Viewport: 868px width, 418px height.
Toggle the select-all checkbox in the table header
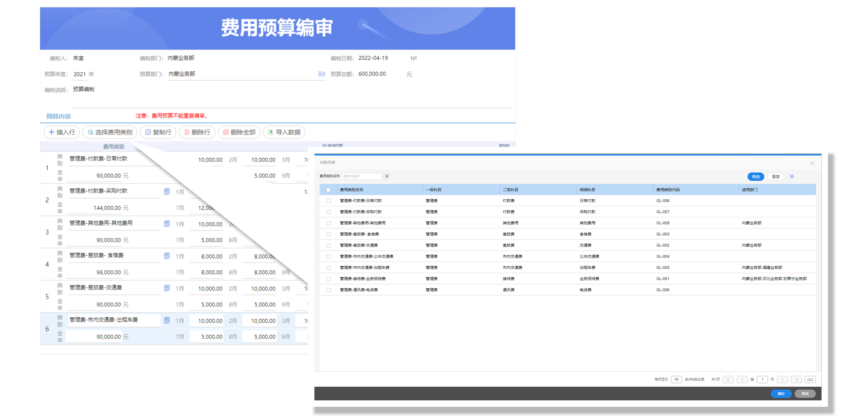click(328, 190)
